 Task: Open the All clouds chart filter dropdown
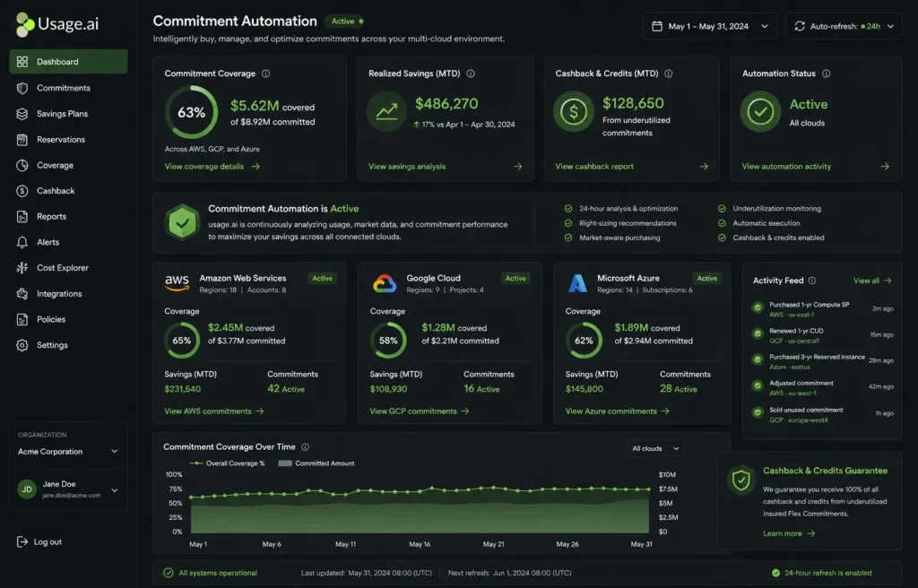[655, 448]
